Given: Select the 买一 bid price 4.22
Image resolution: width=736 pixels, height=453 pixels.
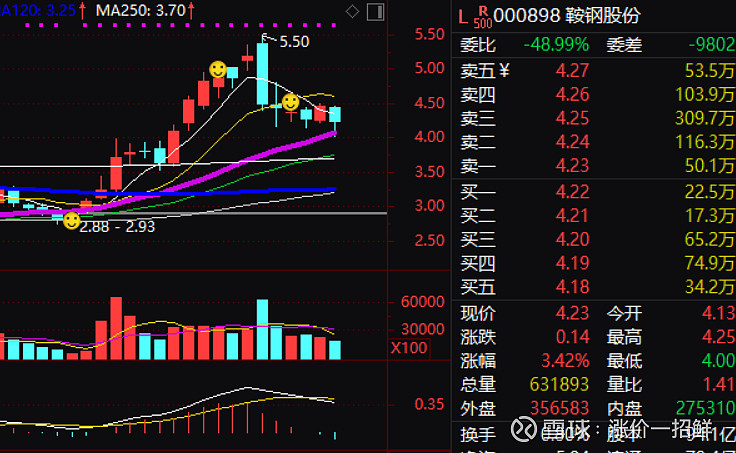Looking at the screenshot, I should click(572, 192).
